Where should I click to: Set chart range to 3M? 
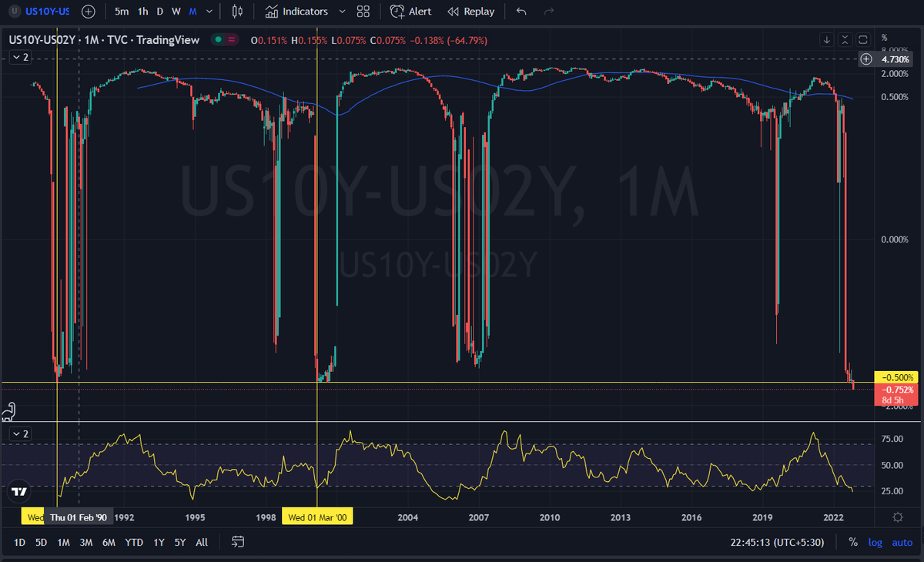86,542
